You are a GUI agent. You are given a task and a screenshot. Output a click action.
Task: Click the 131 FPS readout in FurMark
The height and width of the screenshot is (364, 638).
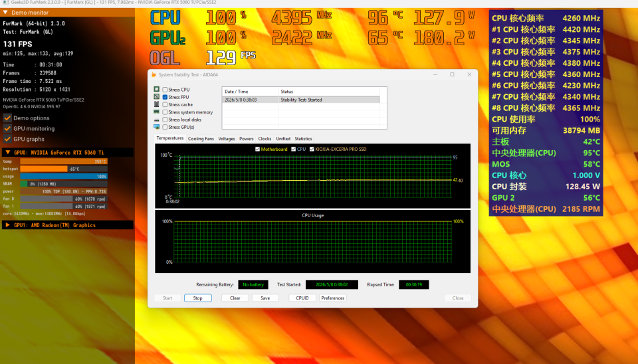17,44
